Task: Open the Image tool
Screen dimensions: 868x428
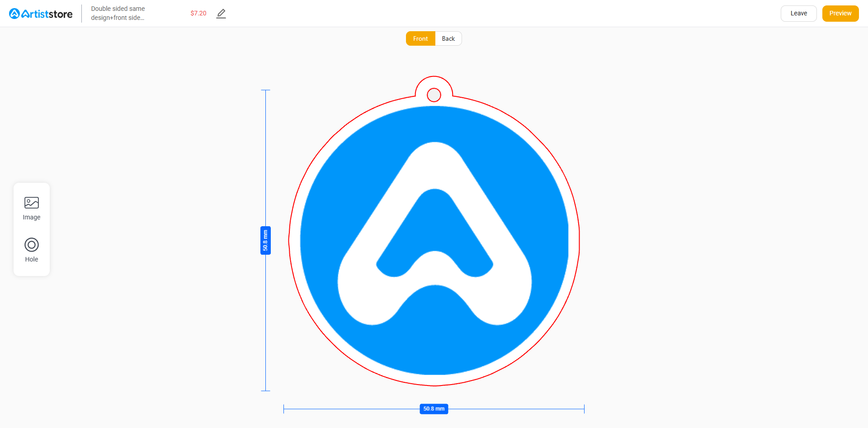Action: click(x=32, y=209)
